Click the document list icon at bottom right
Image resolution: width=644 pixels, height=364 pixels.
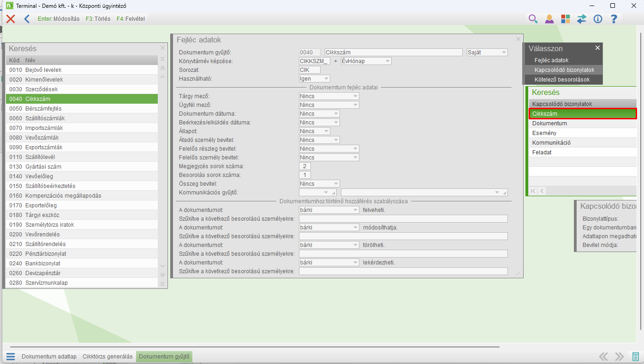(x=635, y=357)
